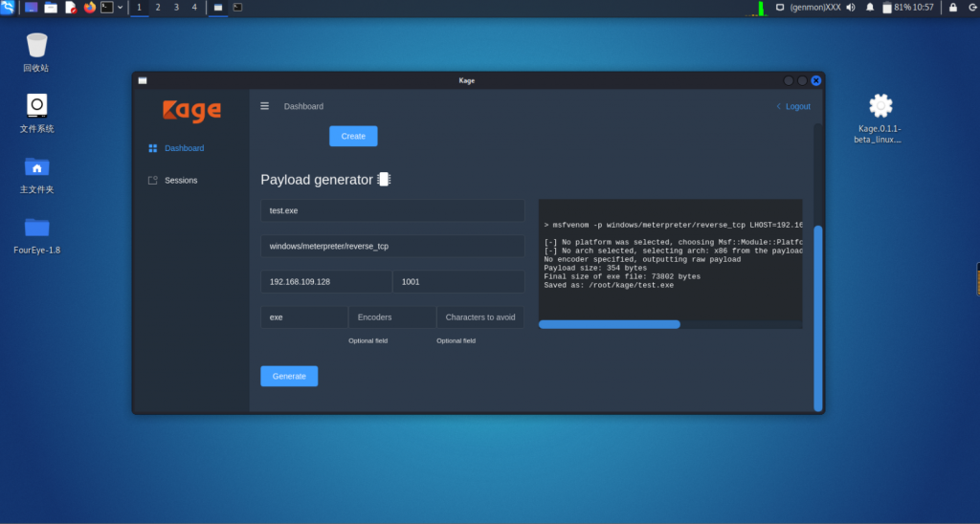Maximize the Kage window

(803, 80)
